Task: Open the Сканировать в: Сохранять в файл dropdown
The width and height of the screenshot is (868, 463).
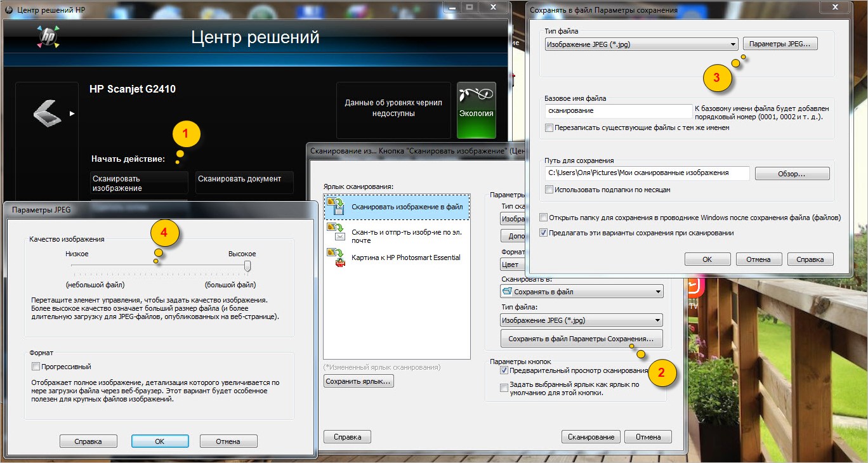Action: [x=581, y=292]
